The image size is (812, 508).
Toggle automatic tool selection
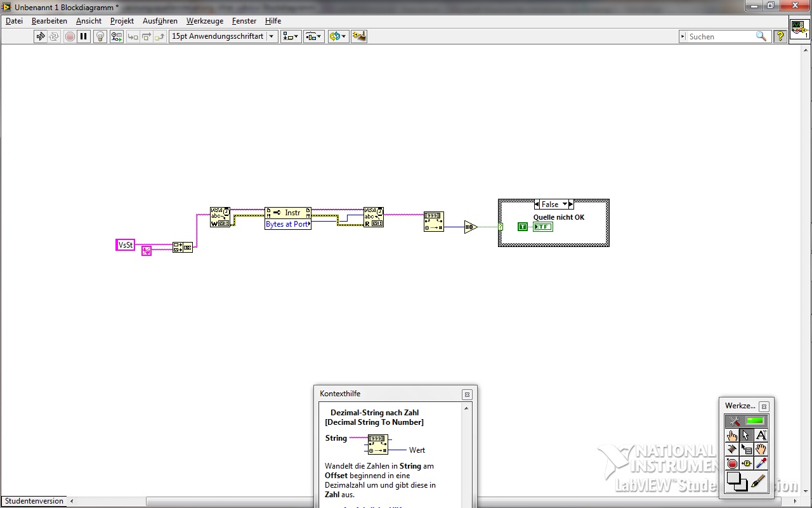coord(746,421)
